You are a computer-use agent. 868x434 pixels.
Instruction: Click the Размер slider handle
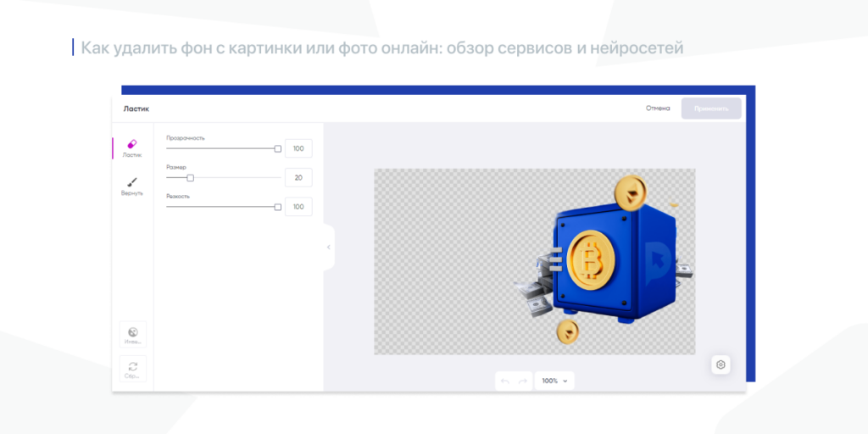pos(191,178)
